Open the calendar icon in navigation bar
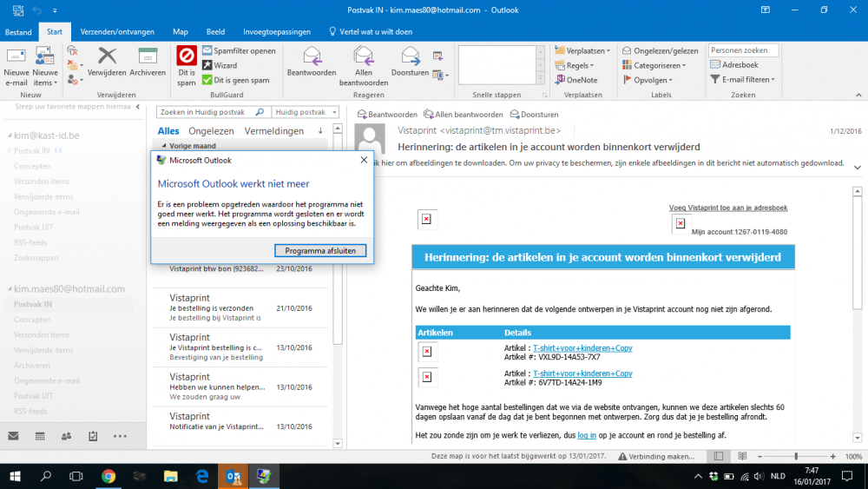868x489 pixels. tap(40, 436)
